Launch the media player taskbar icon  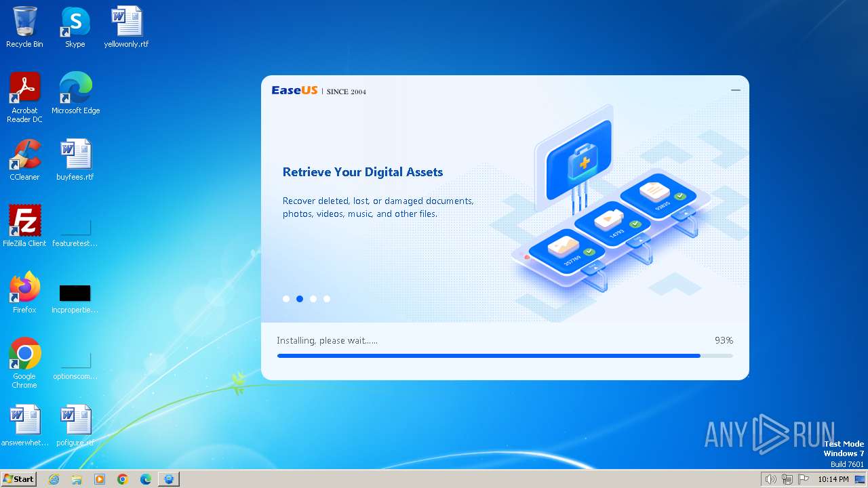click(100, 479)
